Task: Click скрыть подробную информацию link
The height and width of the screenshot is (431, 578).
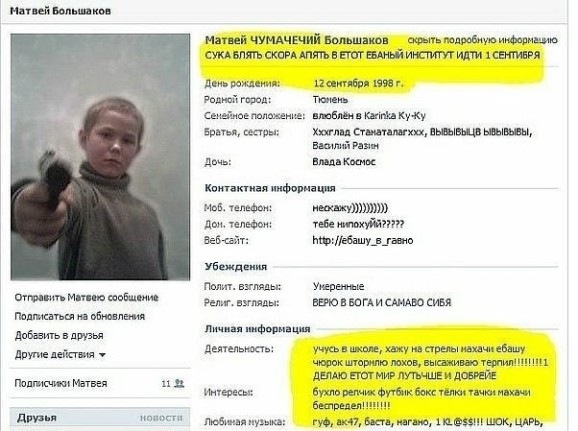Action: 483,40
